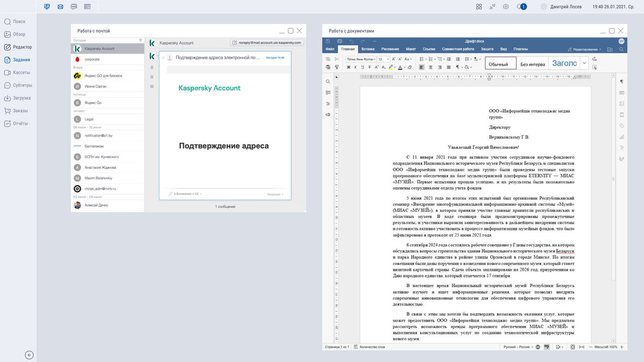Open Субтитры section in the sidebar
The height and width of the screenshot is (362, 644).
coord(18,85)
